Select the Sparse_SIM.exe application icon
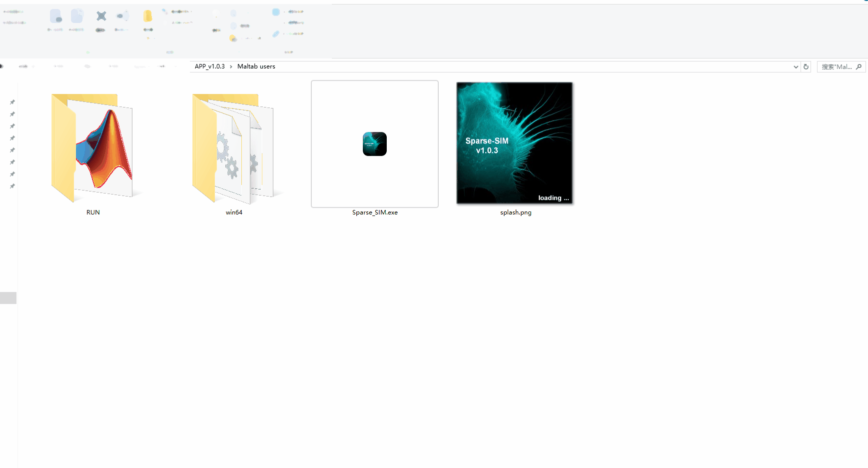 tap(375, 144)
